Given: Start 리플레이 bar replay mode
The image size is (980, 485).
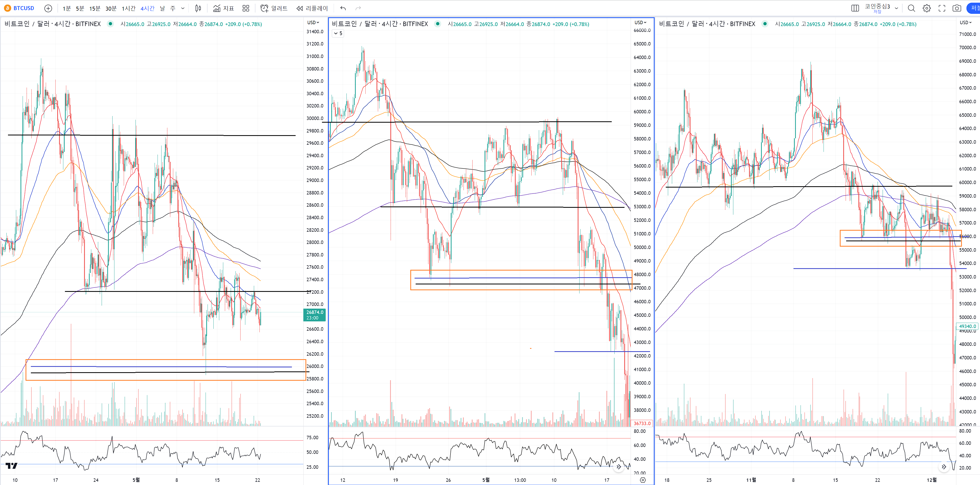Looking at the screenshot, I should tap(312, 8).
